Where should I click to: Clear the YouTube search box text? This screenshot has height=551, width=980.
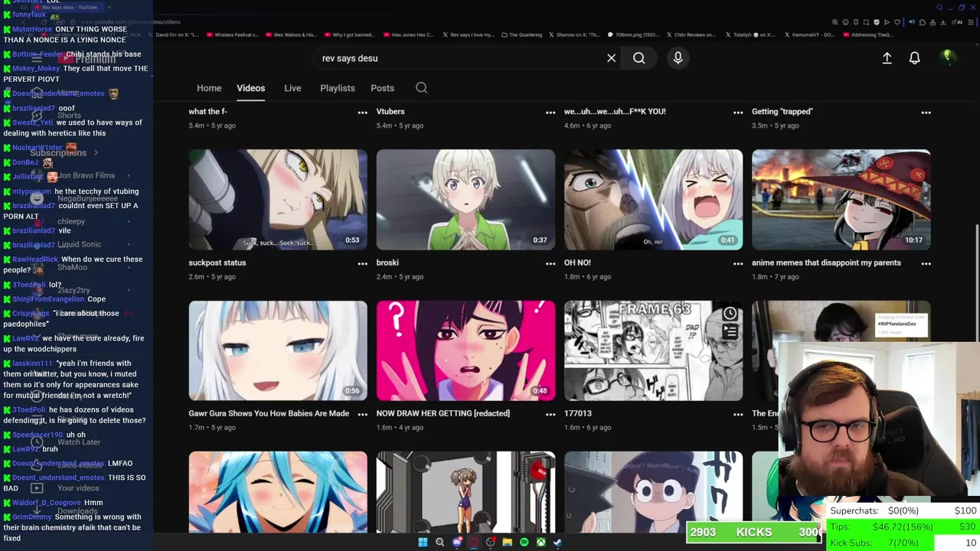611,58
